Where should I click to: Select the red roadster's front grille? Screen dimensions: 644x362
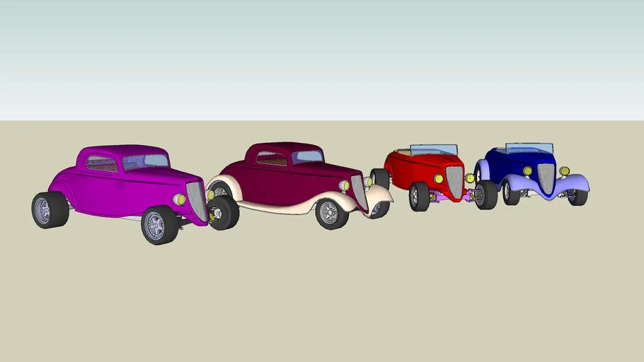454,181
